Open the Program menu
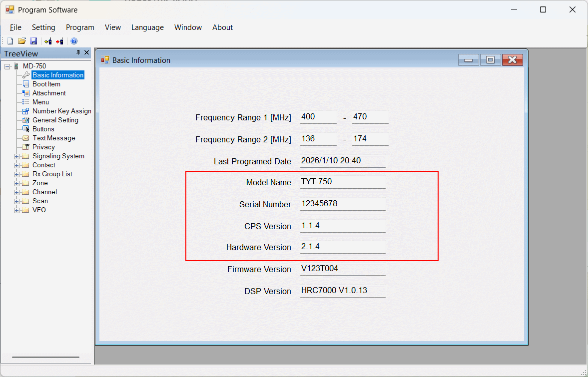 pos(80,27)
